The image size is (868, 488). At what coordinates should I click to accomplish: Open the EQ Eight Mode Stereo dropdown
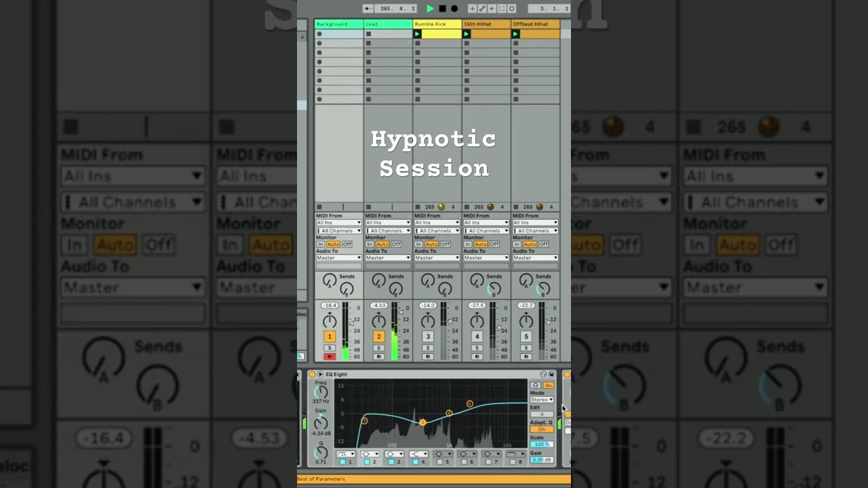pyautogui.click(x=542, y=399)
